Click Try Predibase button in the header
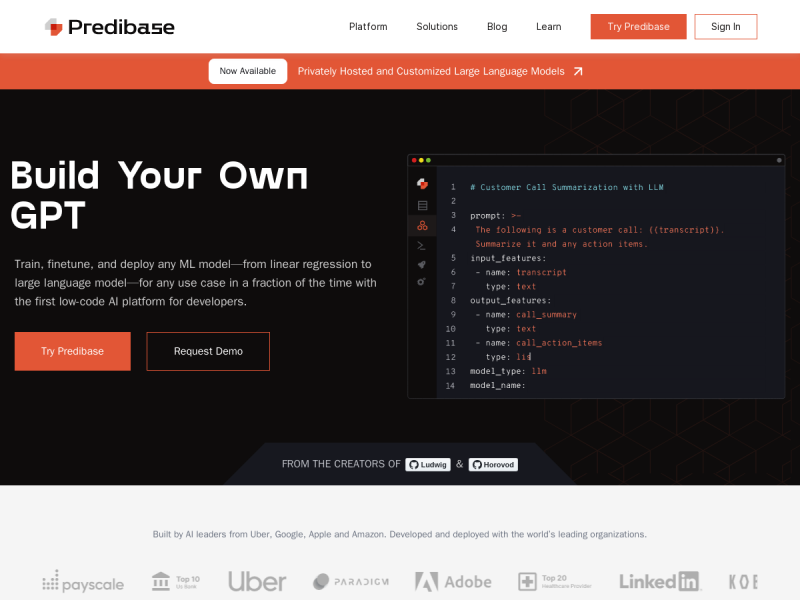 point(638,27)
